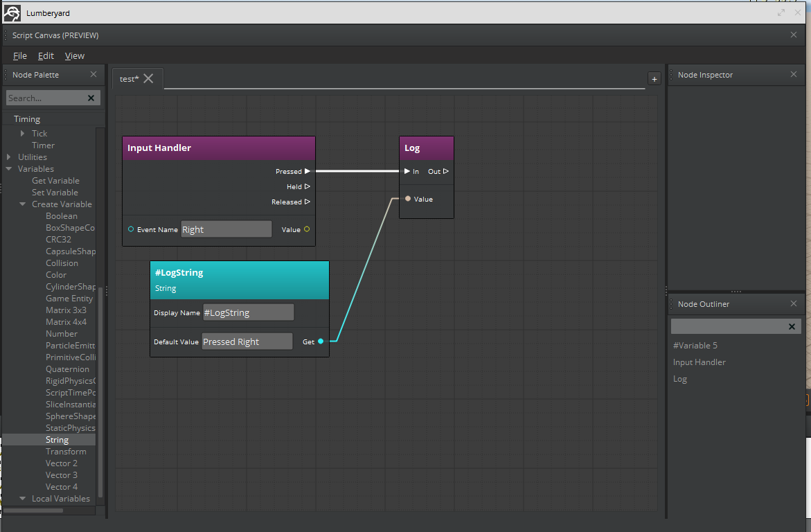
Task: Select the Log node title
Action: pos(412,148)
